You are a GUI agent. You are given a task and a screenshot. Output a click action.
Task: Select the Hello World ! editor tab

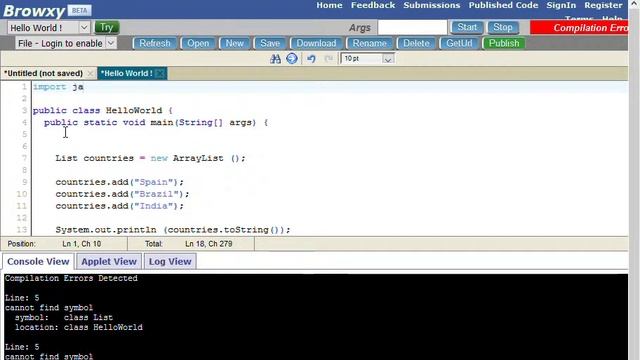pyautogui.click(x=127, y=73)
